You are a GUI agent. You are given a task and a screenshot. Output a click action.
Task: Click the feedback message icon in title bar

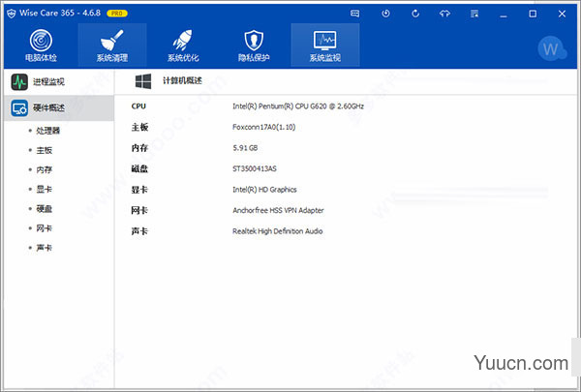tap(355, 14)
